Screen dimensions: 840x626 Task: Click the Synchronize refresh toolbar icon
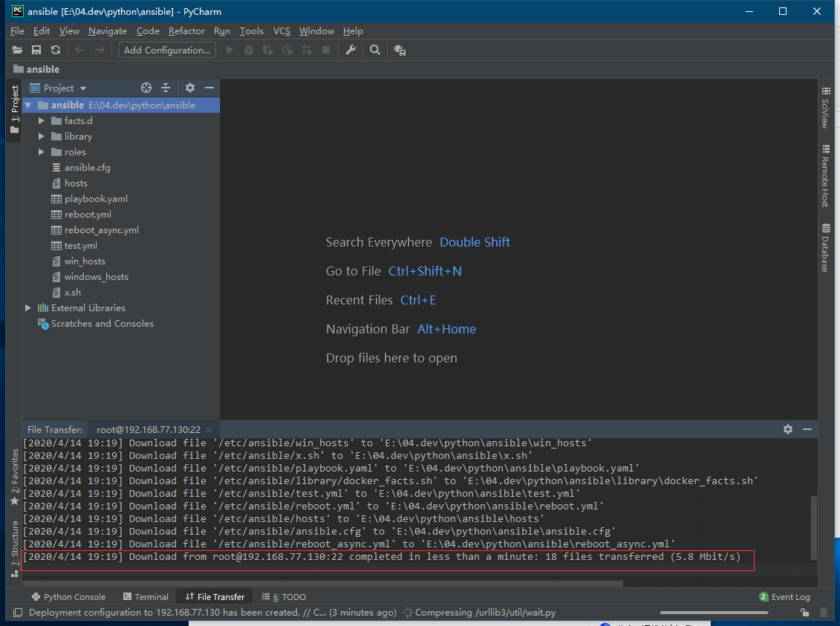(x=54, y=50)
